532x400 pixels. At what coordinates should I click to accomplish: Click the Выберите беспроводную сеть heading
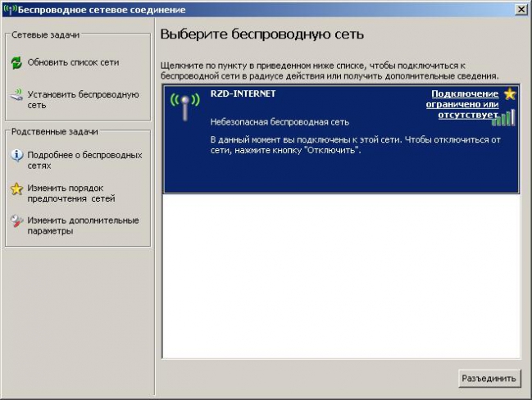point(262,34)
